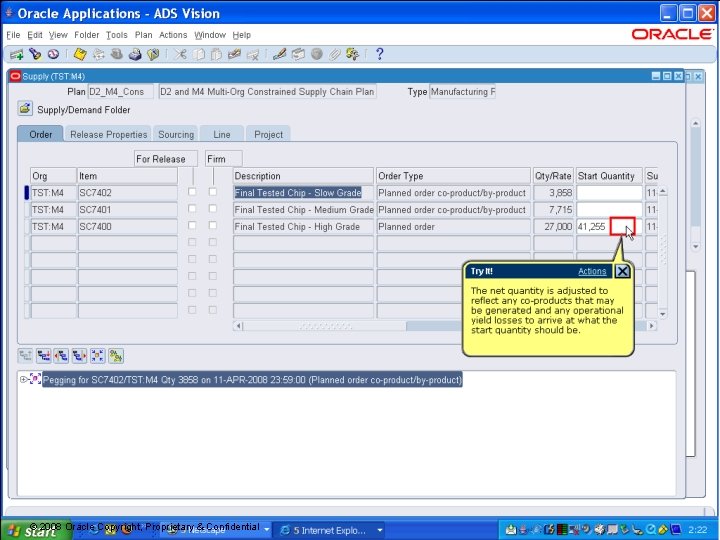The width and height of the screenshot is (720, 540).
Task: Toggle Firm checkbox for SC7401
Action: [x=213, y=208]
